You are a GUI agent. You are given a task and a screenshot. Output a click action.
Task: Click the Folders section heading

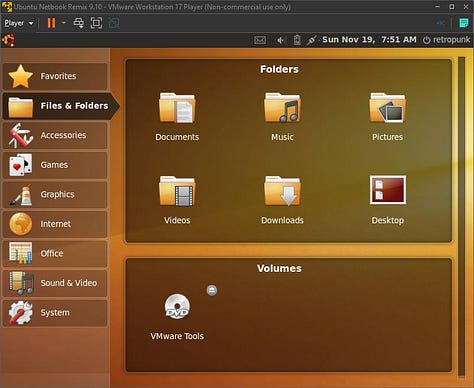[279, 69]
